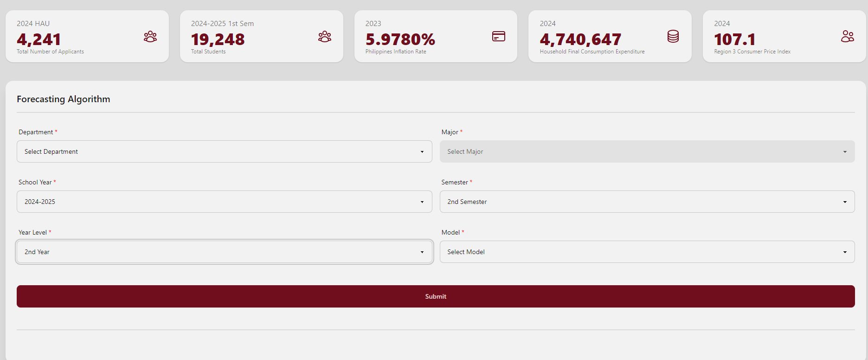The width and height of the screenshot is (868, 360).
Task: Click the Department field label
Action: click(36, 132)
